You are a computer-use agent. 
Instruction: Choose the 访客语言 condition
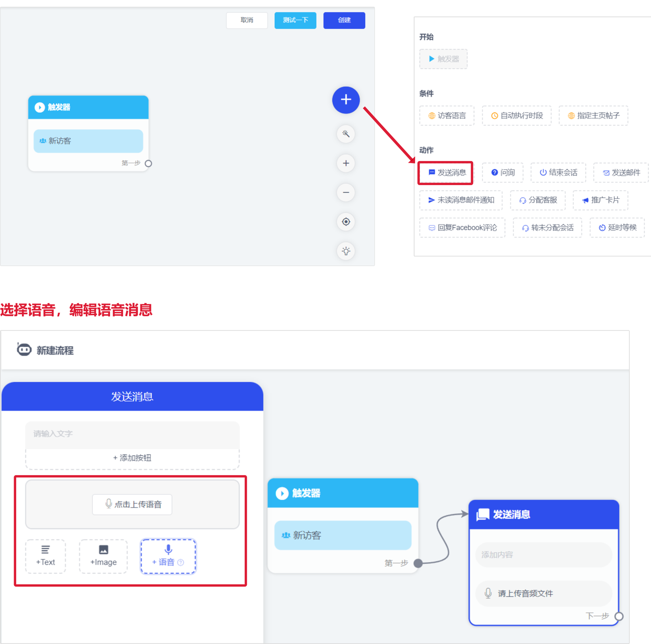click(x=447, y=115)
